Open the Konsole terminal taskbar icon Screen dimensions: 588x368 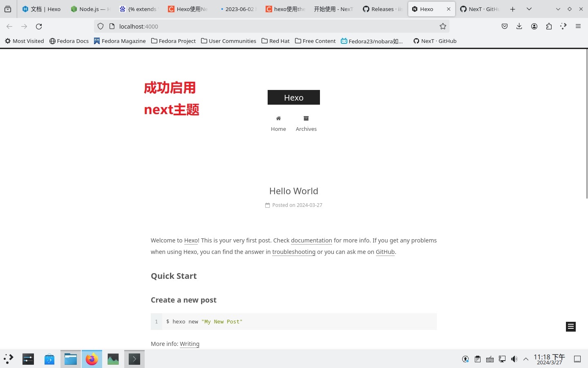pyautogui.click(x=134, y=359)
